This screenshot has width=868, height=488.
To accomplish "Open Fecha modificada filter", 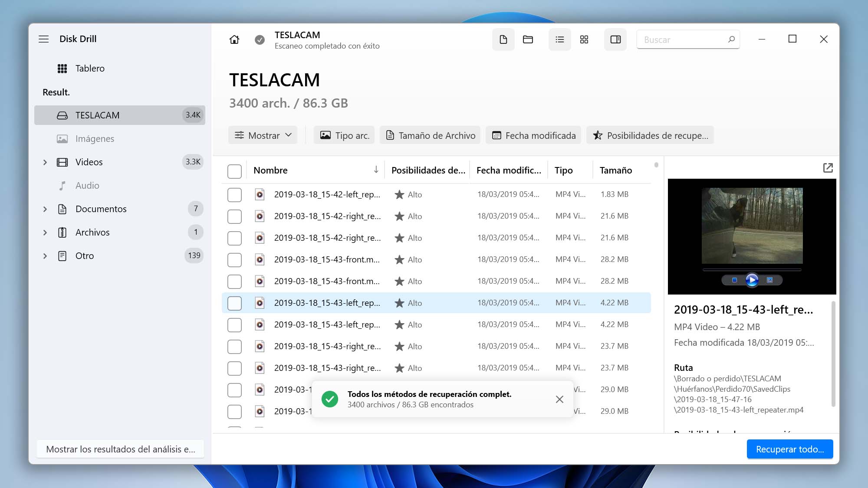I will pos(533,135).
